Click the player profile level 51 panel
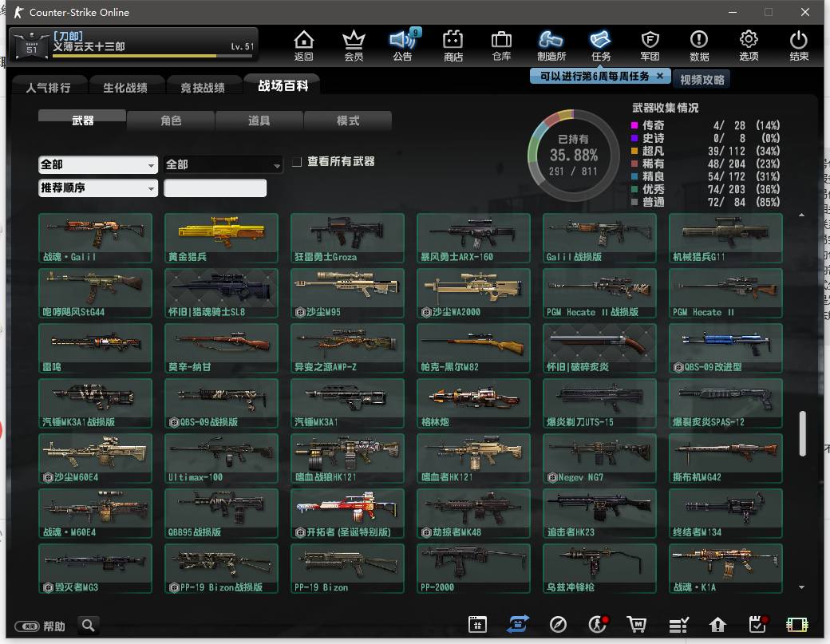Image resolution: width=830 pixels, height=644 pixels. 134,45
